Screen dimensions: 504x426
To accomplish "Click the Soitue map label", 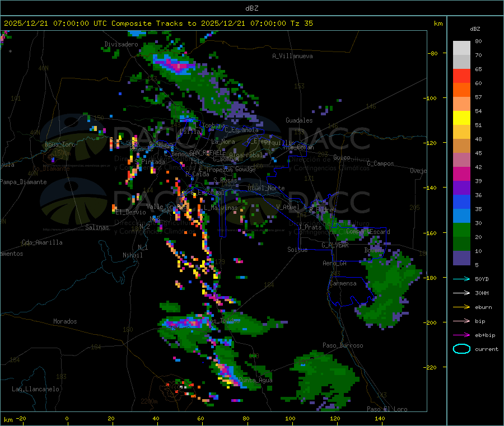I will click(297, 250).
